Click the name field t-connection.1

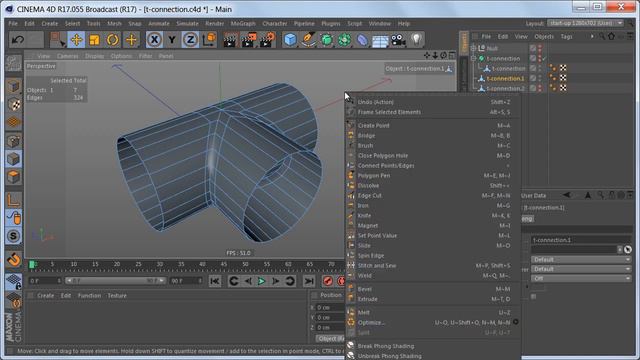coord(580,240)
